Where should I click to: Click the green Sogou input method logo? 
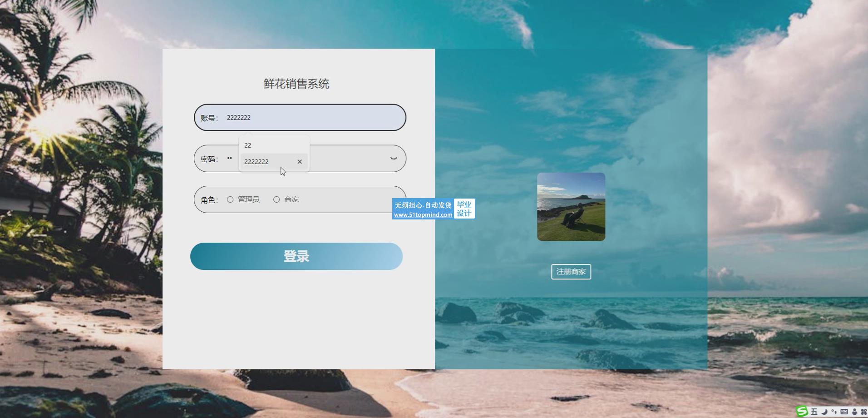pos(802,412)
